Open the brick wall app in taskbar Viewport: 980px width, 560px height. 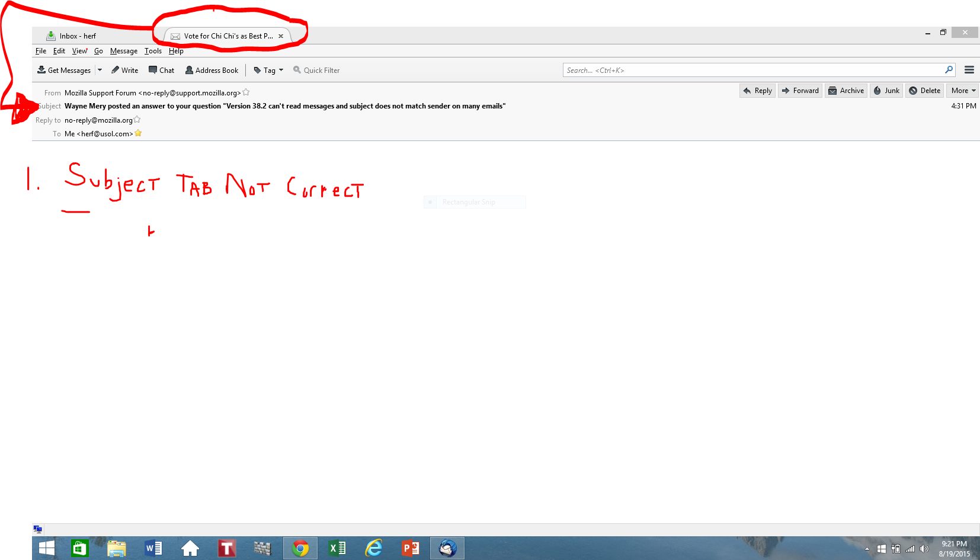click(x=262, y=548)
